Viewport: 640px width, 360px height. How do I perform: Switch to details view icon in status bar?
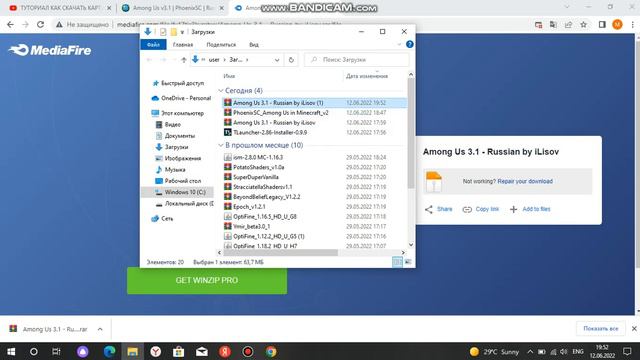coord(397,262)
